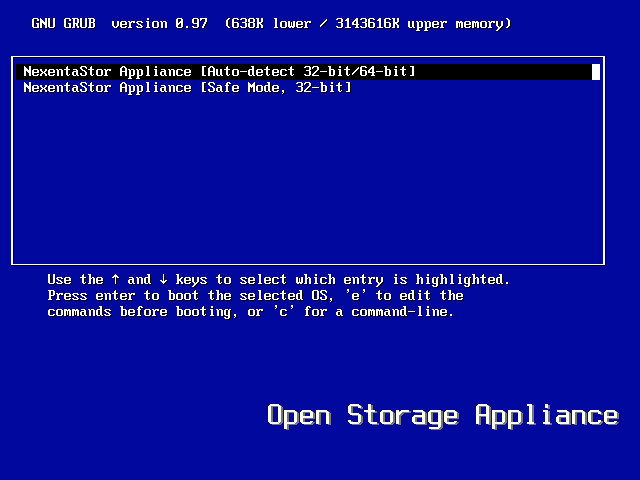The image size is (640, 480).
Task: Click the white cursor block in highlighted row
Action: pyautogui.click(x=596, y=72)
